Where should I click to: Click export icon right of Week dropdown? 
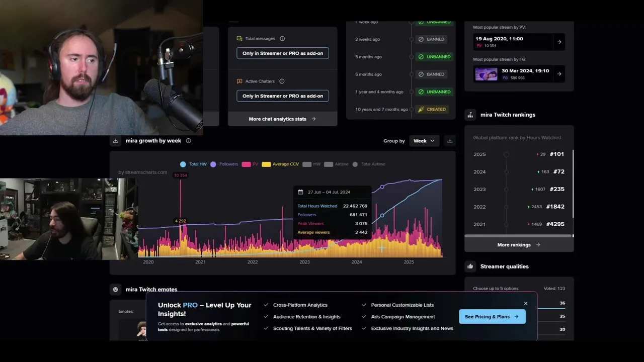450,141
